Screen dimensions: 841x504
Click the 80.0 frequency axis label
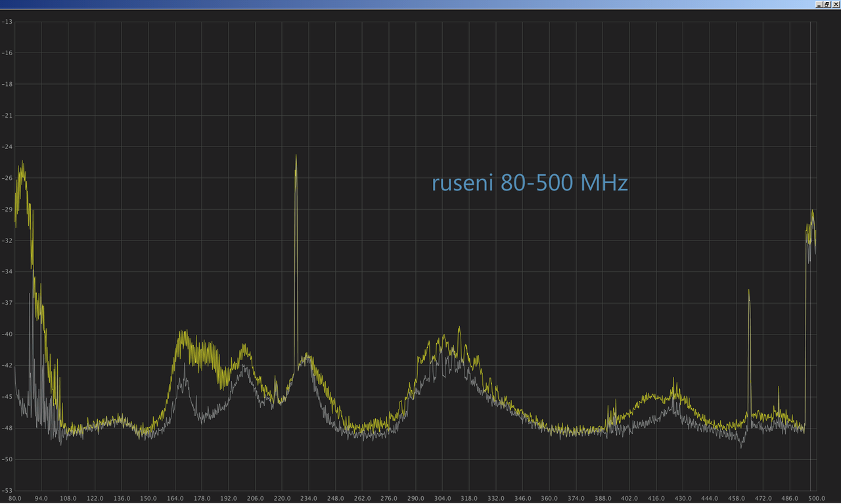pyautogui.click(x=14, y=498)
